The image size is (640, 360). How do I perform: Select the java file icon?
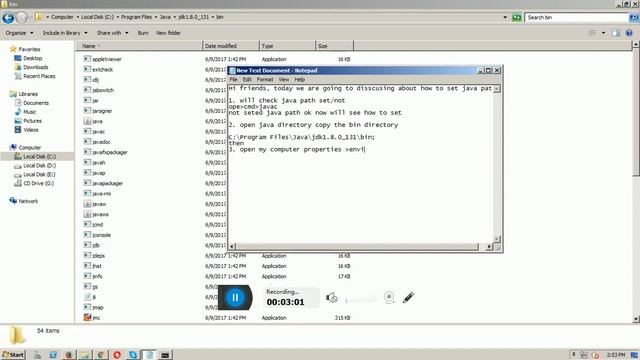coord(87,121)
